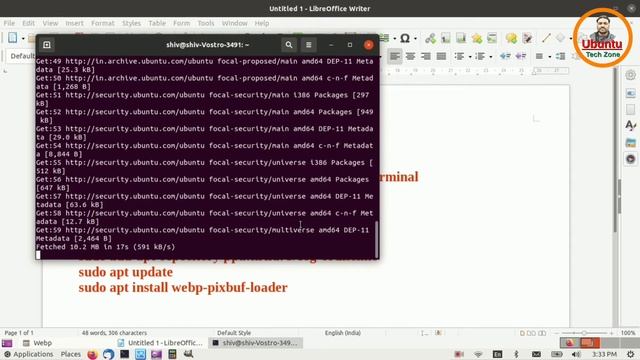Open Gallery sidebar deck
This screenshot has height=360, width=640.
coord(631,142)
